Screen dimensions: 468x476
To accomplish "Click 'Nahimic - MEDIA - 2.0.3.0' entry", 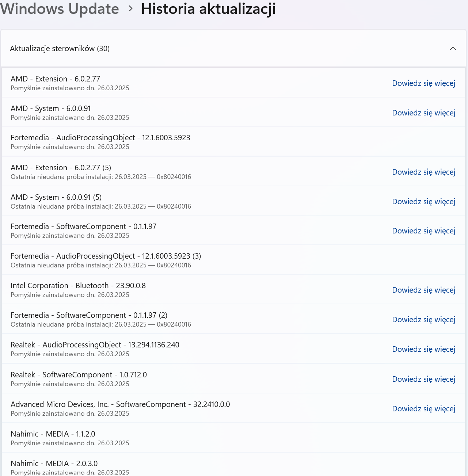I will click(233, 465).
